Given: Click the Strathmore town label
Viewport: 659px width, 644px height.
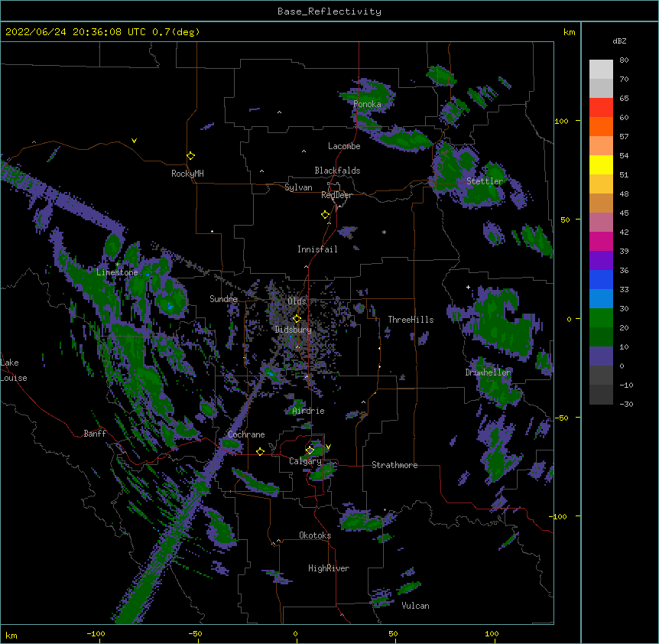Looking at the screenshot, I should coord(394,465).
